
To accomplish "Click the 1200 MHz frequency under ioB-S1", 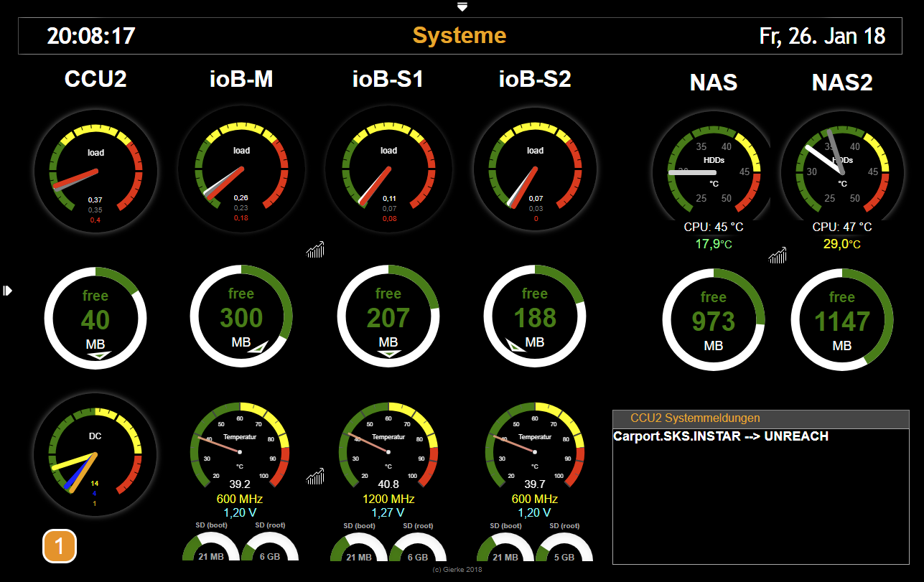I will (388, 499).
